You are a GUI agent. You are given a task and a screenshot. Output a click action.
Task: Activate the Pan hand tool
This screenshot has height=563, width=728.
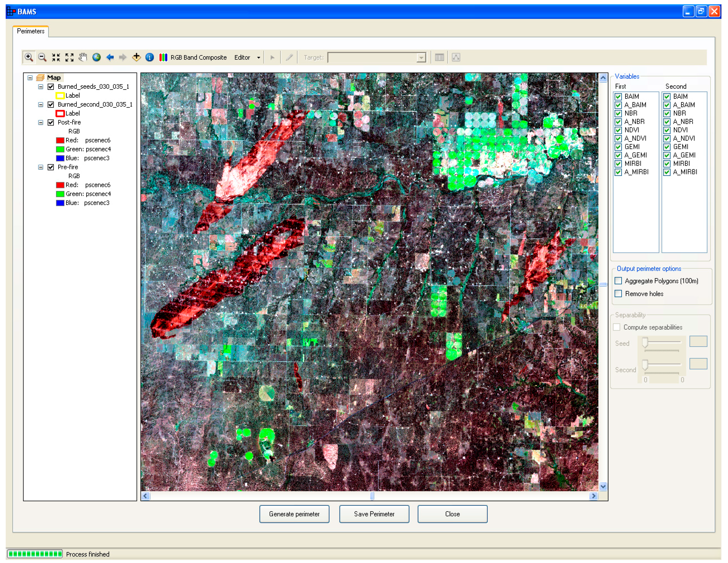pos(83,57)
